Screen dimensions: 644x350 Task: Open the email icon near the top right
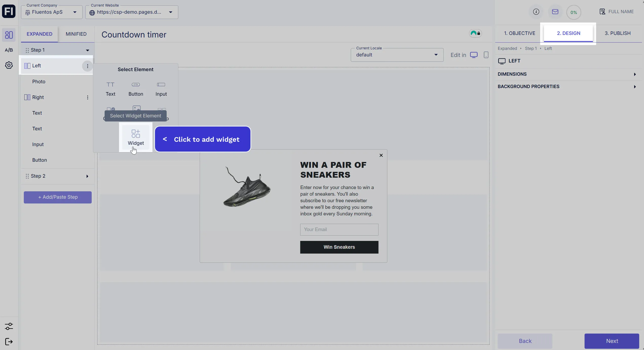tap(555, 12)
